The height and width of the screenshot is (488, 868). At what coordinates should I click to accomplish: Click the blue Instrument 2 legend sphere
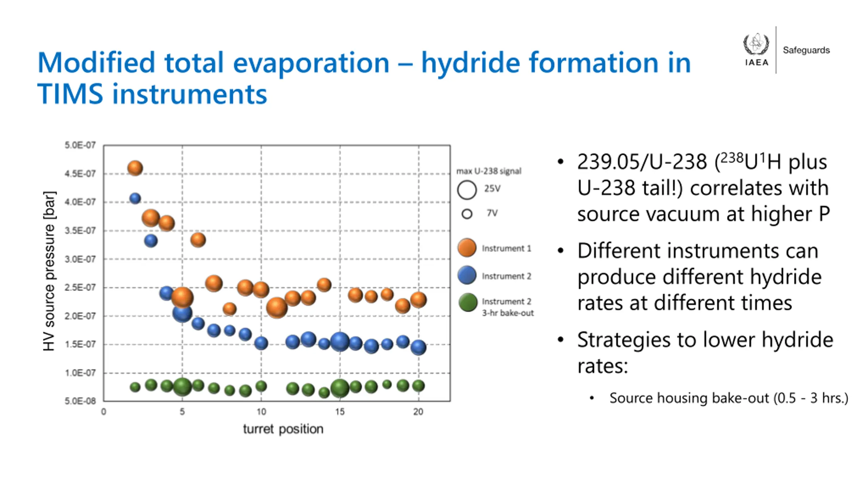coord(467,275)
